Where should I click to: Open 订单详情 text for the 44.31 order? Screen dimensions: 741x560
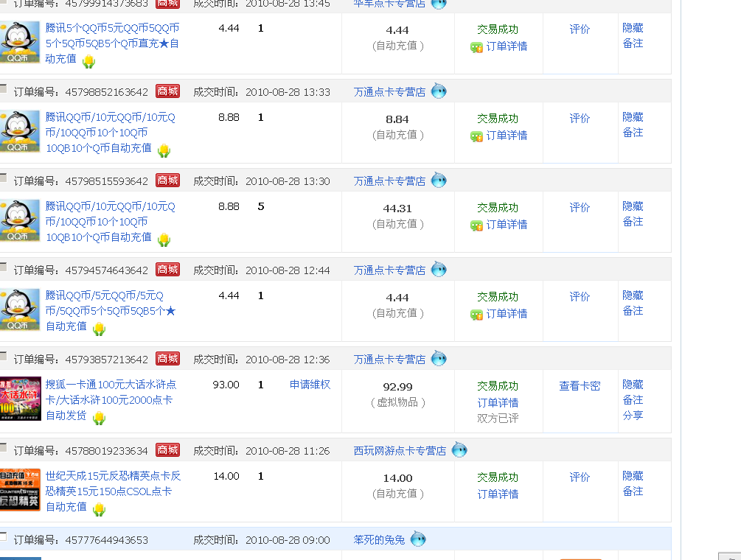507,225
